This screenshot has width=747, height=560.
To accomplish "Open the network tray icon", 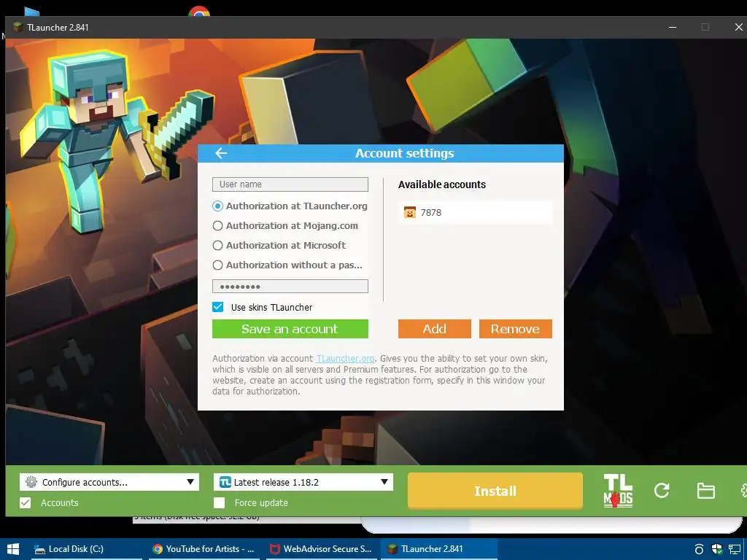I will coord(735,549).
